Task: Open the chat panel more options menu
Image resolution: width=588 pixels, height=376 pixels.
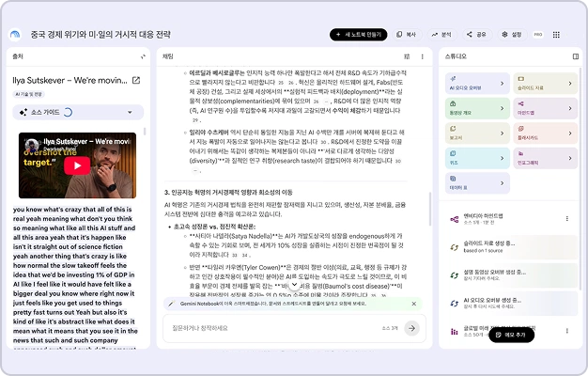Action: [x=423, y=56]
